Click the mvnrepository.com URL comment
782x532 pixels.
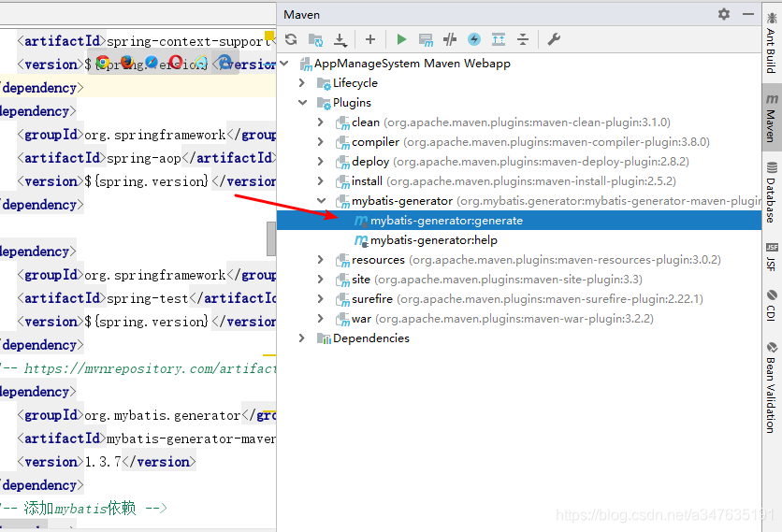coord(150,368)
